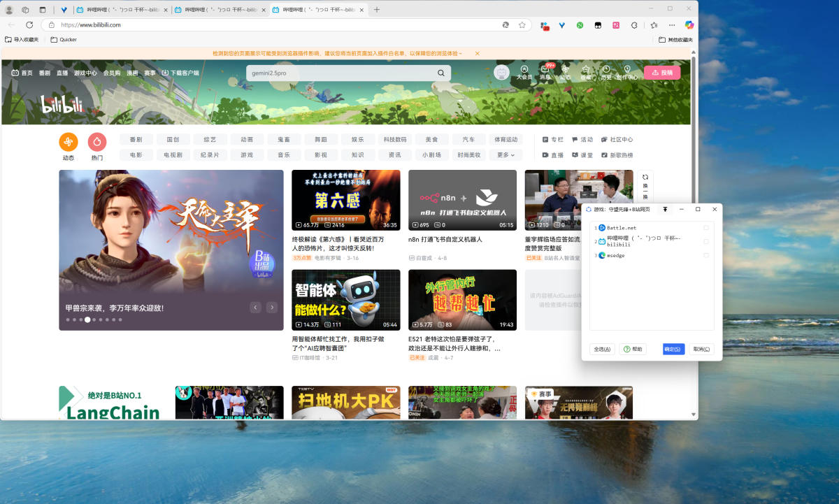Open the 社区中心 link
839x504 pixels.
tap(617, 140)
